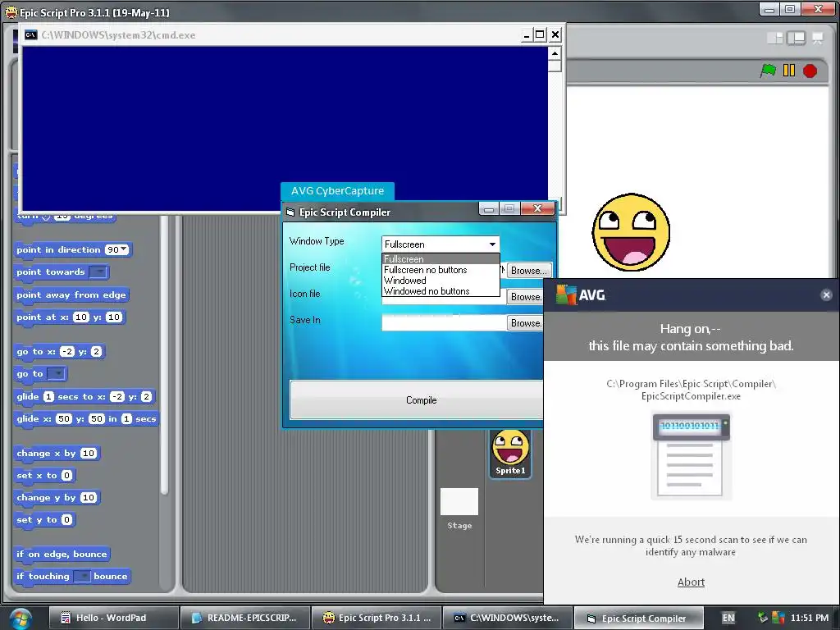Click Browse for Icon file
The height and width of the screenshot is (630, 840).
(525, 297)
